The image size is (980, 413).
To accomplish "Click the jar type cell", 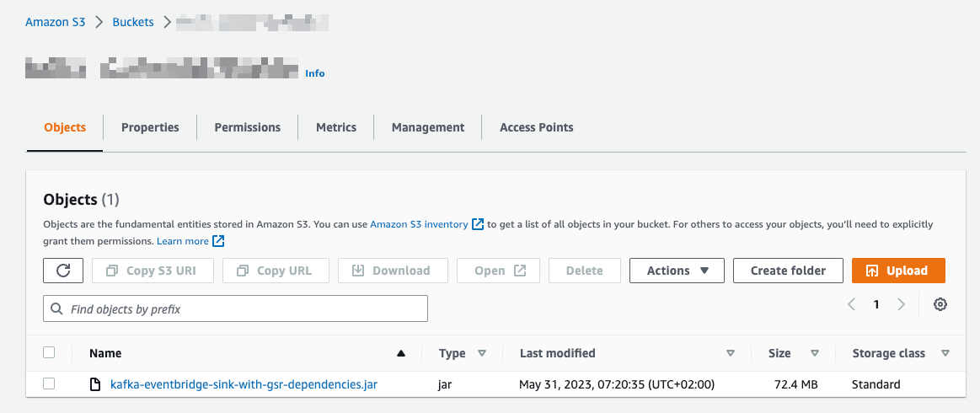I will click(x=445, y=385).
